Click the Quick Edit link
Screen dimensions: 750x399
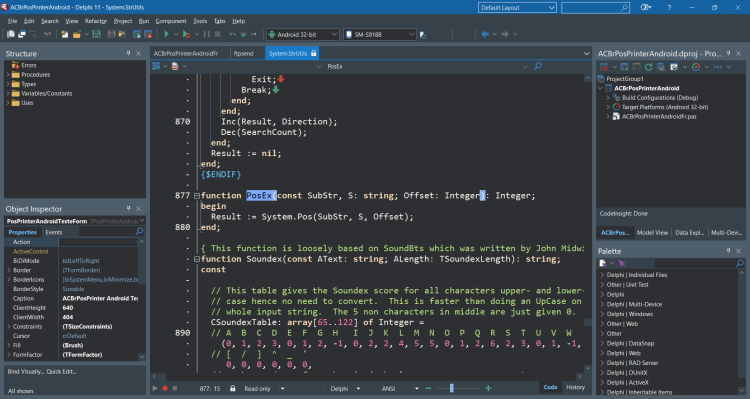(x=61, y=372)
